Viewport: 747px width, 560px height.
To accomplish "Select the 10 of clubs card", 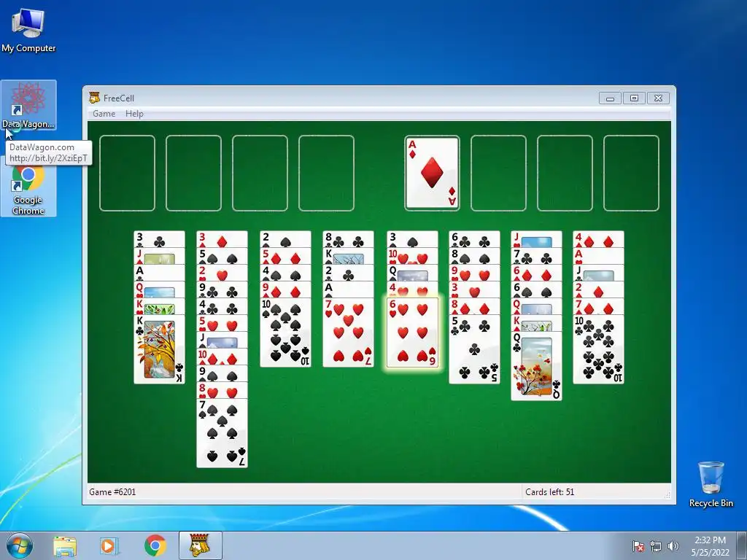I will [598, 349].
